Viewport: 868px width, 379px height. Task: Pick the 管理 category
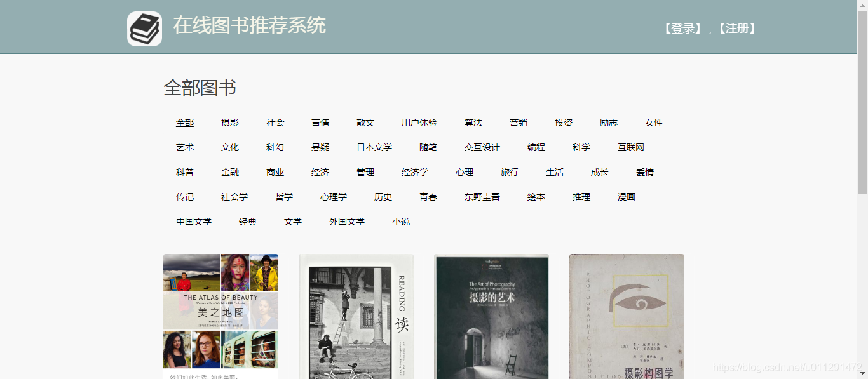pyautogui.click(x=365, y=172)
